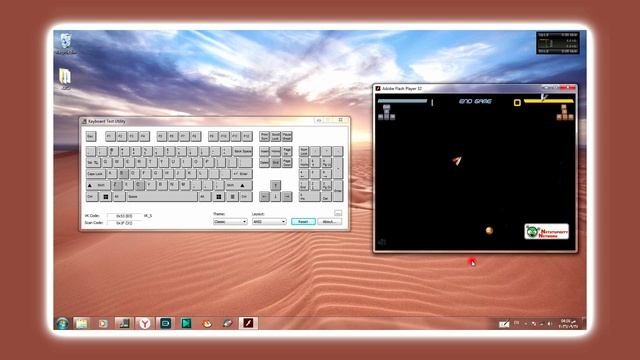This screenshot has width=640, height=360.
Task: Click the gray health bar in the game
Action: 402,100
